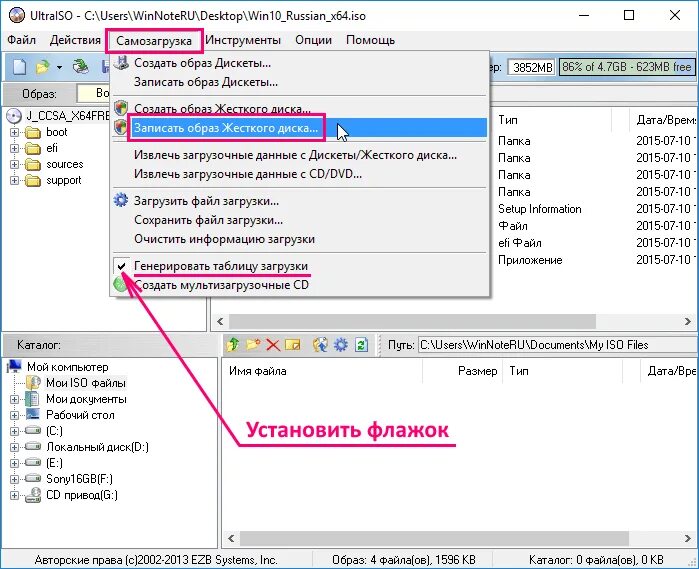
Task: Click the UltraISO app icon in title bar
Action: tap(17, 15)
